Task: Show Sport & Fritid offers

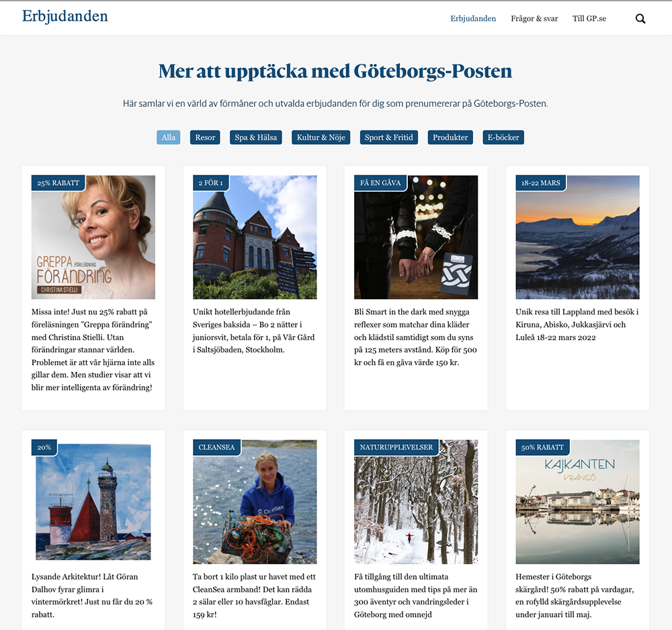Action: pyautogui.click(x=388, y=137)
